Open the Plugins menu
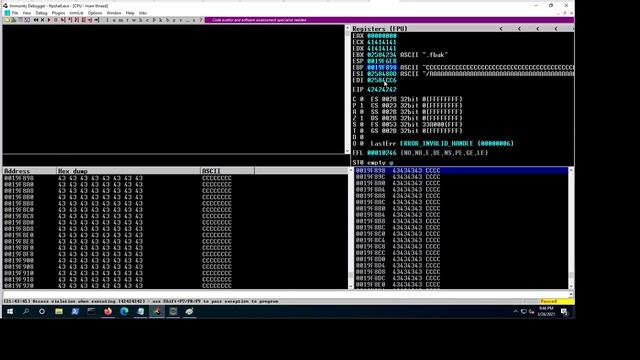Image resolution: width=640 pixels, height=360 pixels. point(58,13)
